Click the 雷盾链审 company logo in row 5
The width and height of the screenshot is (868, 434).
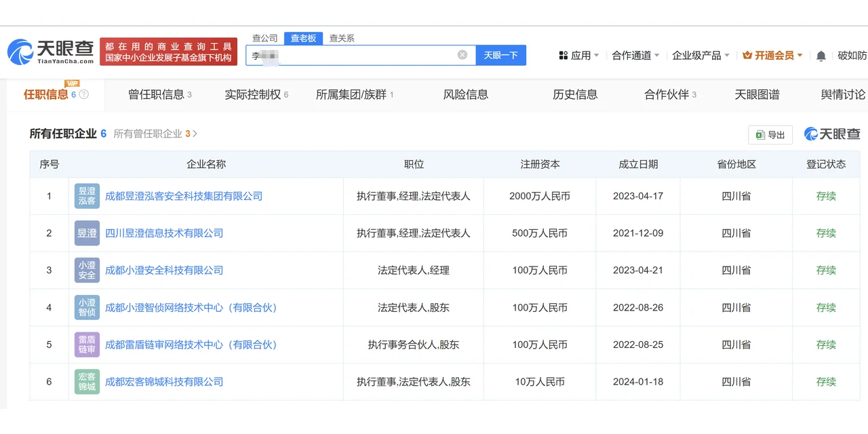tap(87, 344)
